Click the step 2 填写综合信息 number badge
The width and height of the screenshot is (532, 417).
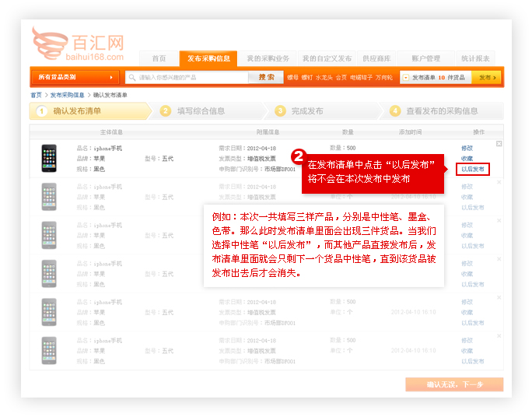tap(165, 111)
